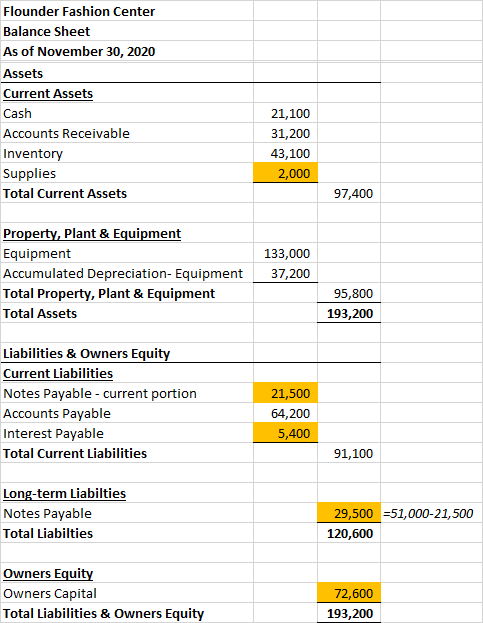Screen dimensions: 483x623
Task: Select the 'As of November 30, 2020' cell
Action: point(127,51)
